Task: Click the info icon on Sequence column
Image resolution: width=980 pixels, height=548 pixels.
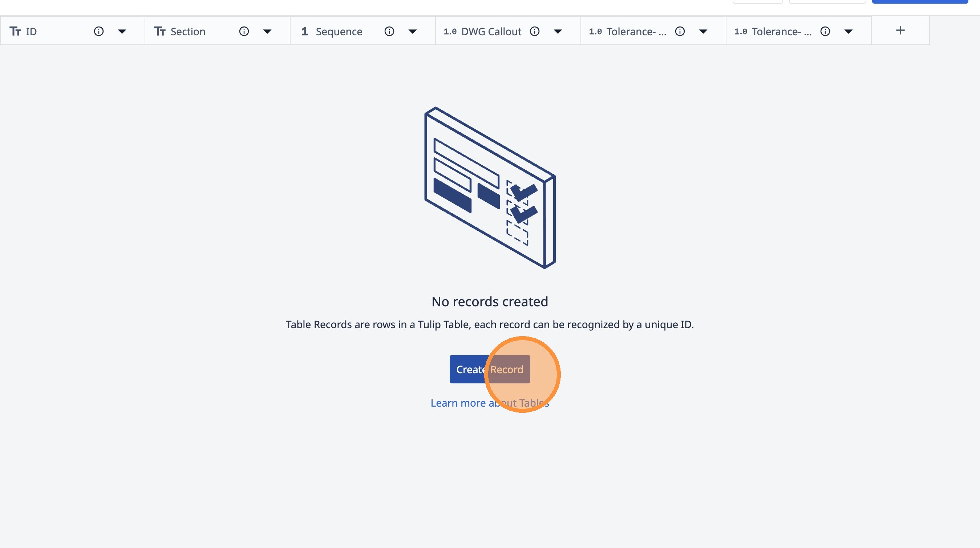Action: [389, 31]
